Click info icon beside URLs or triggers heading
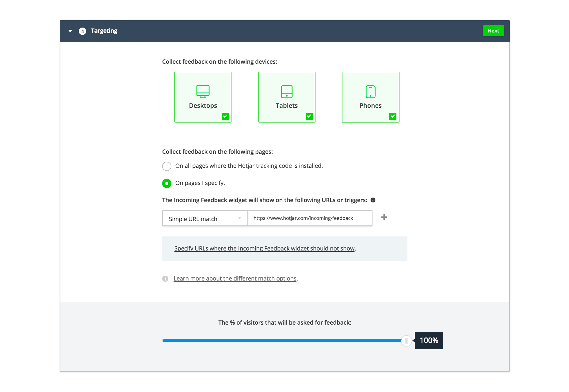 point(373,200)
